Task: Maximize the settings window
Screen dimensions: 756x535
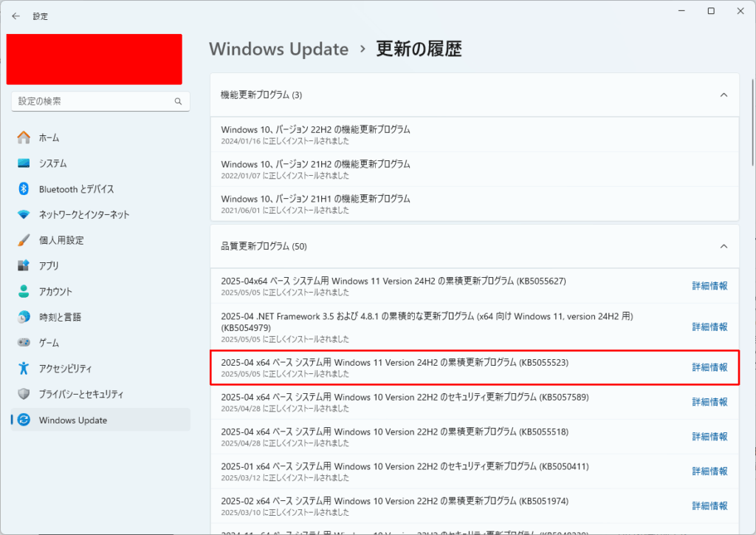Action: tap(711, 11)
